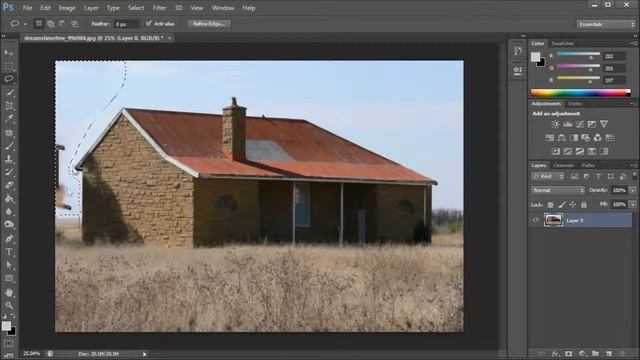The image size is (640, 360).
Task: Select the Lasso tool in the toolbox
Action: coord(9,79)
